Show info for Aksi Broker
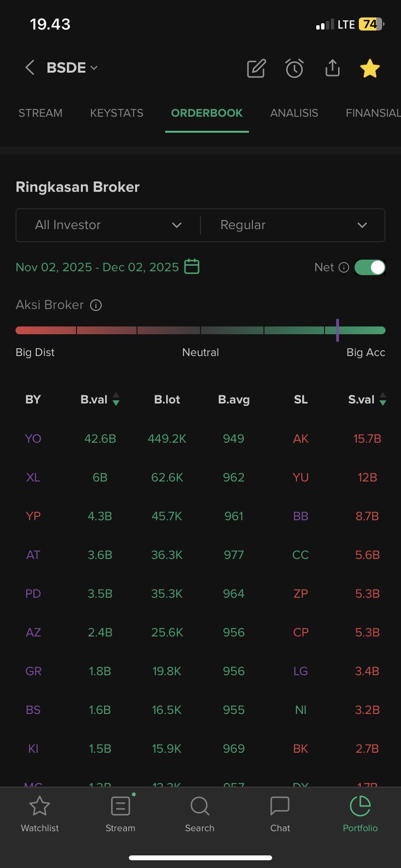The image size is (401, 868). coord(96,305)
